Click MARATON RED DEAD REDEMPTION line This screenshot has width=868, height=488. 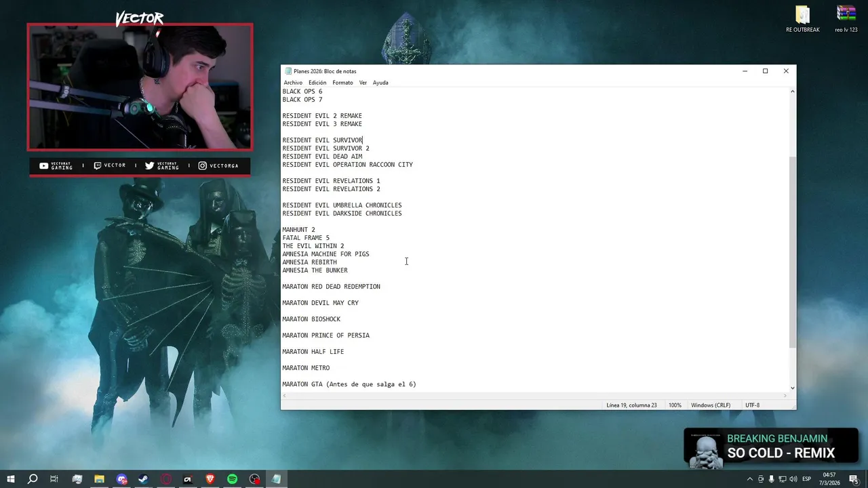[x=332, y=287]
